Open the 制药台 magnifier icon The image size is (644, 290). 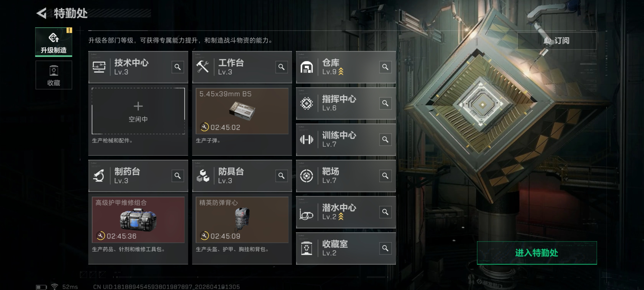coord(178,176)
